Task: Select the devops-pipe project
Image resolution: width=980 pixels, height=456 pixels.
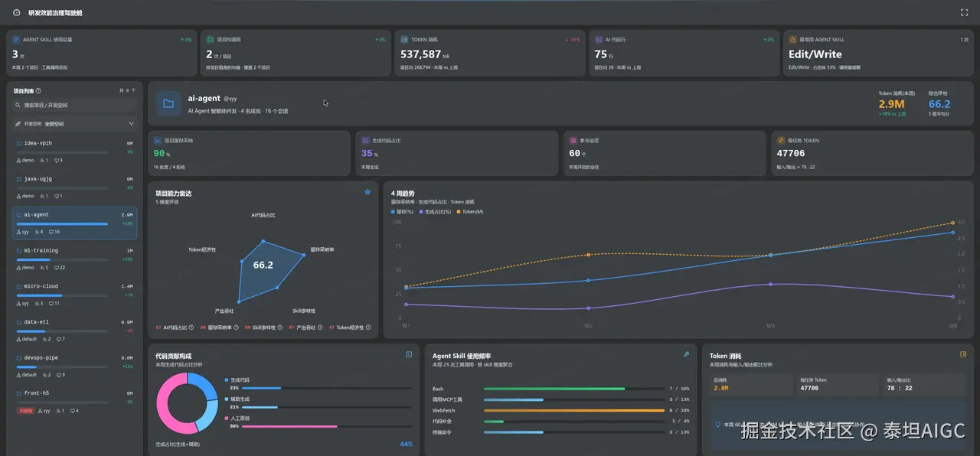Action: pos(75,366)
